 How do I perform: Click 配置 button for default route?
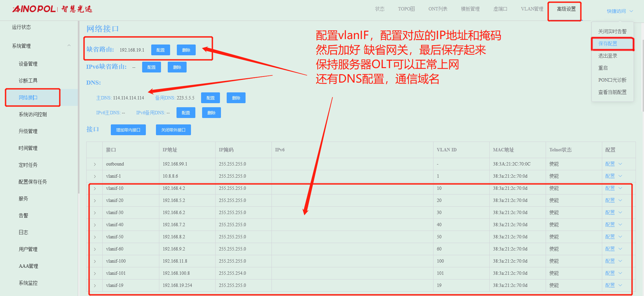(160, 50)
